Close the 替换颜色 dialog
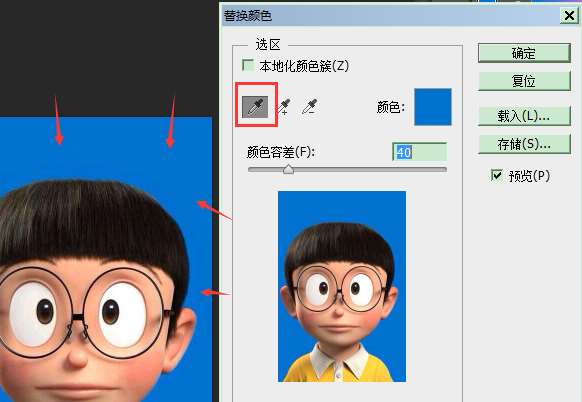This screenshot has height=402, width=582. click(569, 16)
